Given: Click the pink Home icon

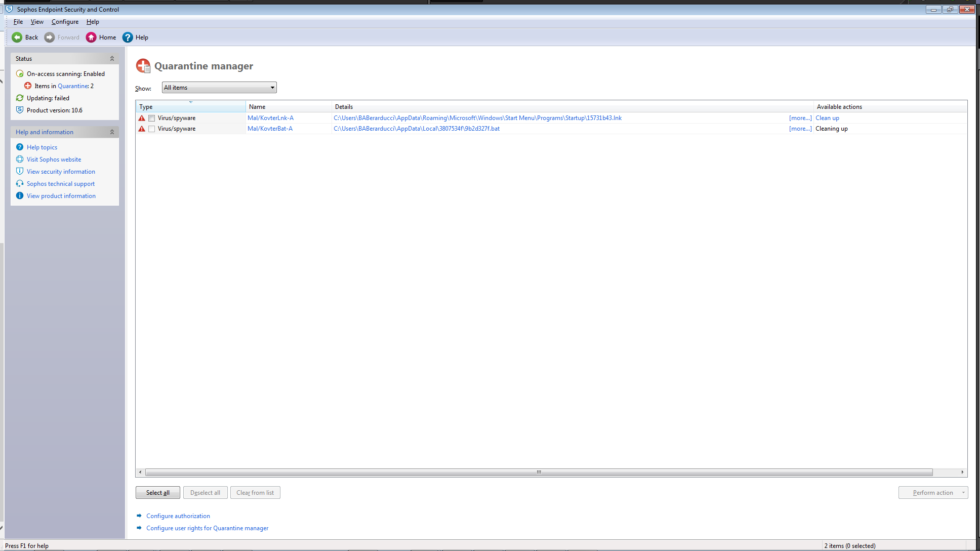Looking at the screenshot, I should point(91,37).
